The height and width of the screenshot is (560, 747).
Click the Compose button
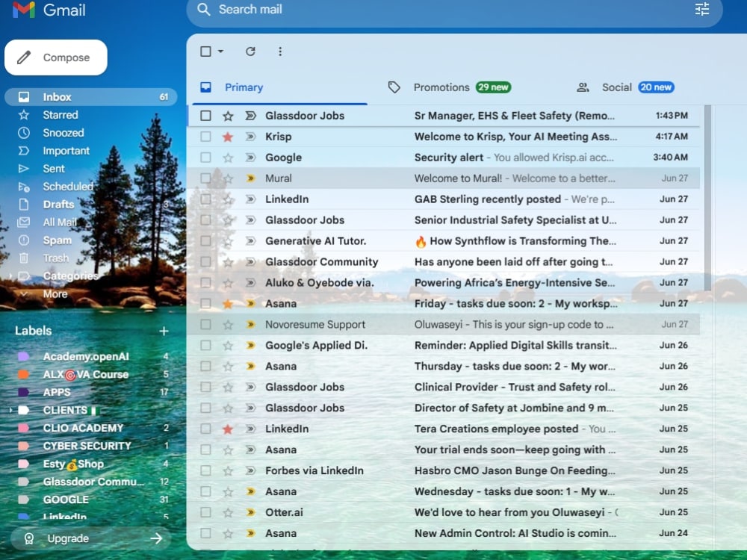(x=56, y=57)
